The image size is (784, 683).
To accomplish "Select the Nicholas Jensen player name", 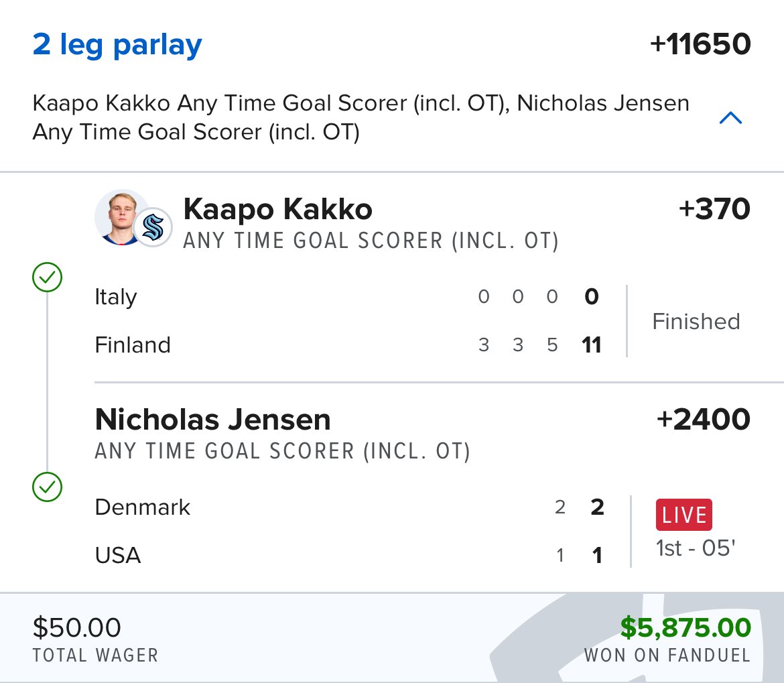I will pos(213,420).
